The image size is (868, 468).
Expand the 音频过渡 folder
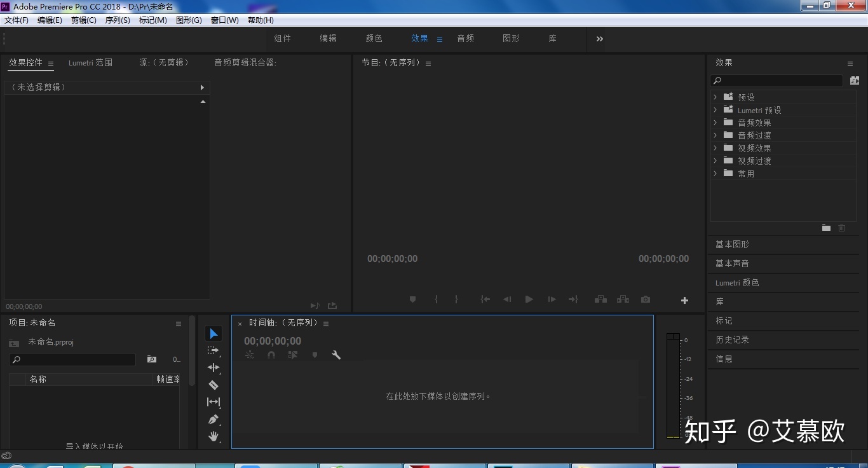(x=715, y=135)
